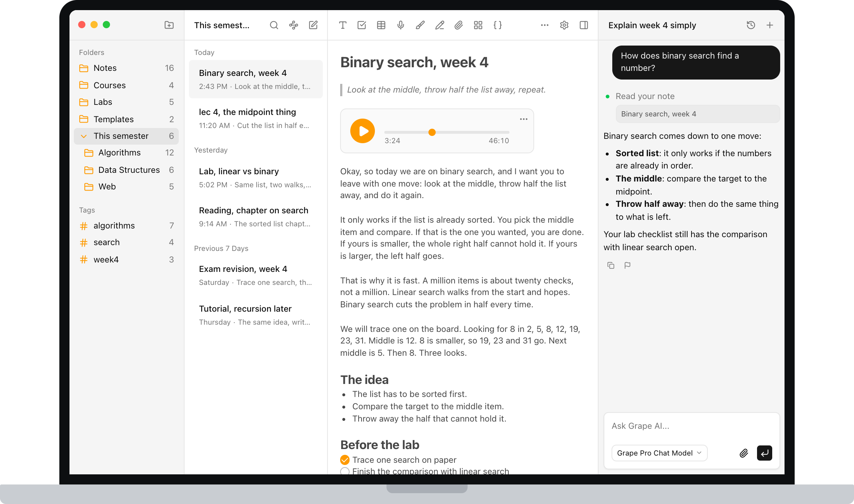Click the 'How does binary search find' message
This screenshot has height=504, width=854.
pyautogui.click(x=696, y=62)
